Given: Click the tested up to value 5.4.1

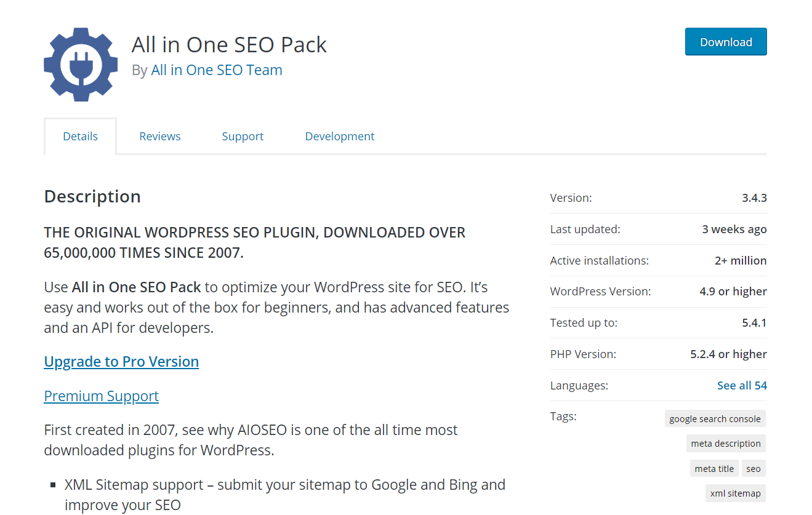Looking at the screenshot, I should pyautogui.click(x=754, y=322).
